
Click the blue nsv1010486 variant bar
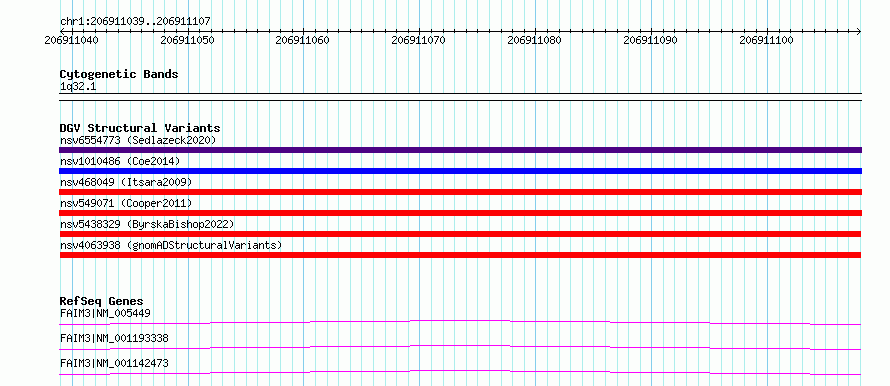[460, 171]
